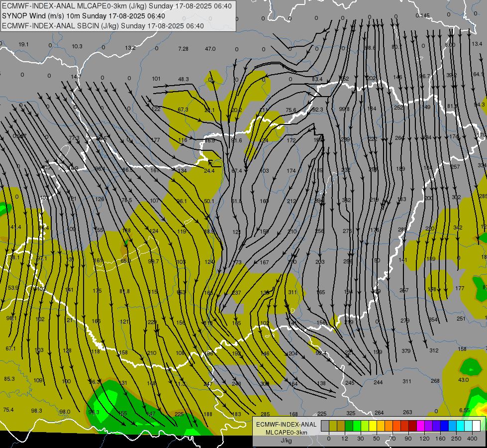Screen dimensions: 487x448
Task: Click the 24.4 value on the map
Action: [209, 171]
